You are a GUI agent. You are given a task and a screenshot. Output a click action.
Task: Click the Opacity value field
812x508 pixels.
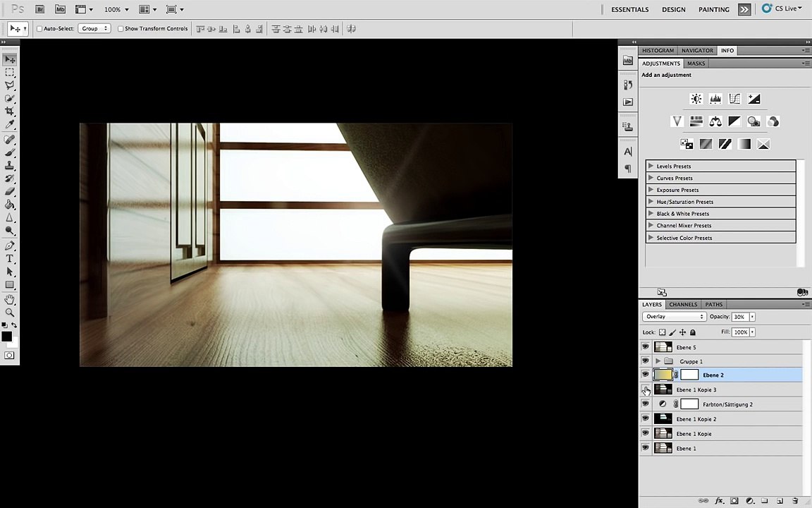(740, 317)
